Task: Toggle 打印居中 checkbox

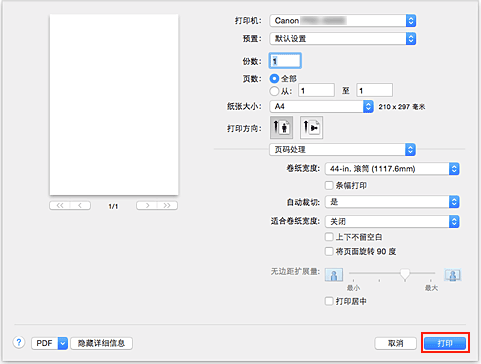Action: pos(329,301)
